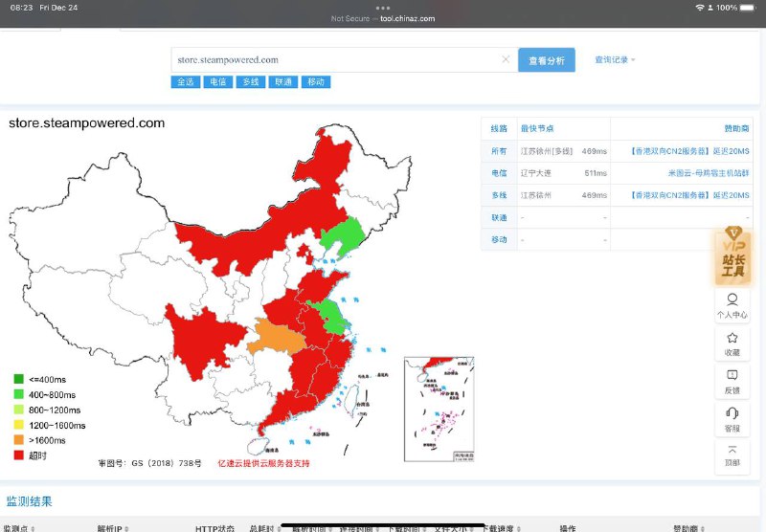Sort by the 解析IP column header
The height and width of the screenshot is (532, 766).
click(x=113, y=528)
